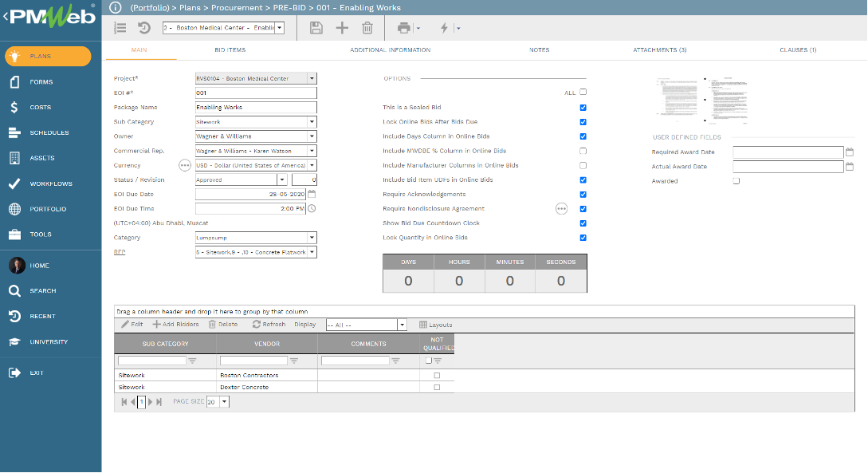Click the history icon in toolbar
Image resolution: width=868 pixels, height=473 pixels.
click(144, 28)
